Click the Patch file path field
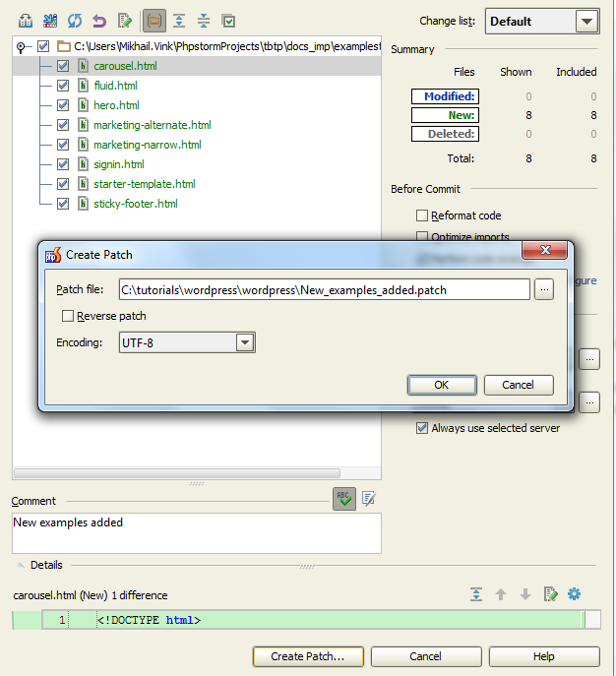 324,289
